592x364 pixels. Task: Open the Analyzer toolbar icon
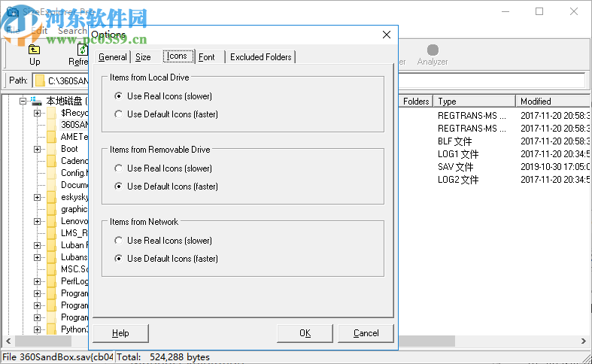click(433, 50)
